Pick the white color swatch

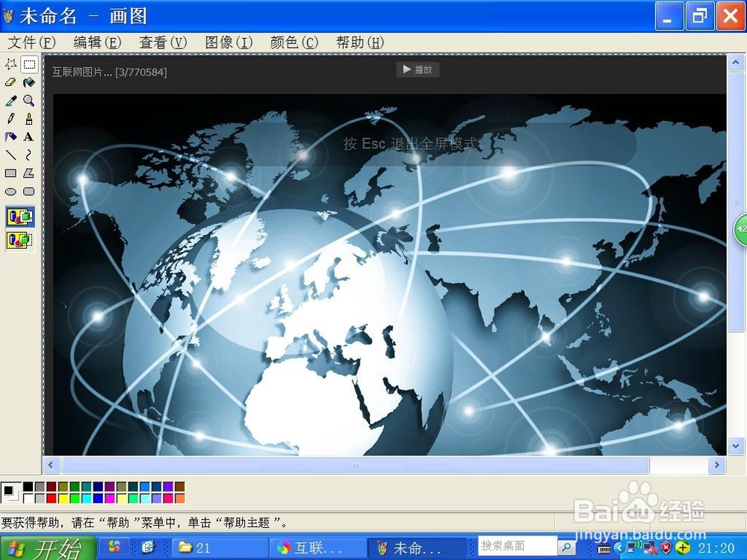[28, 499]
